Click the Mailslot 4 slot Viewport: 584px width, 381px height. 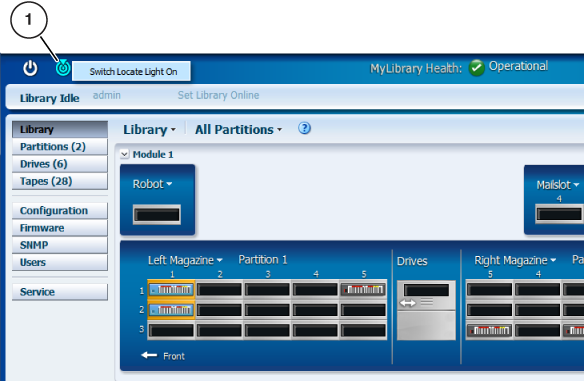coord(559,214)
